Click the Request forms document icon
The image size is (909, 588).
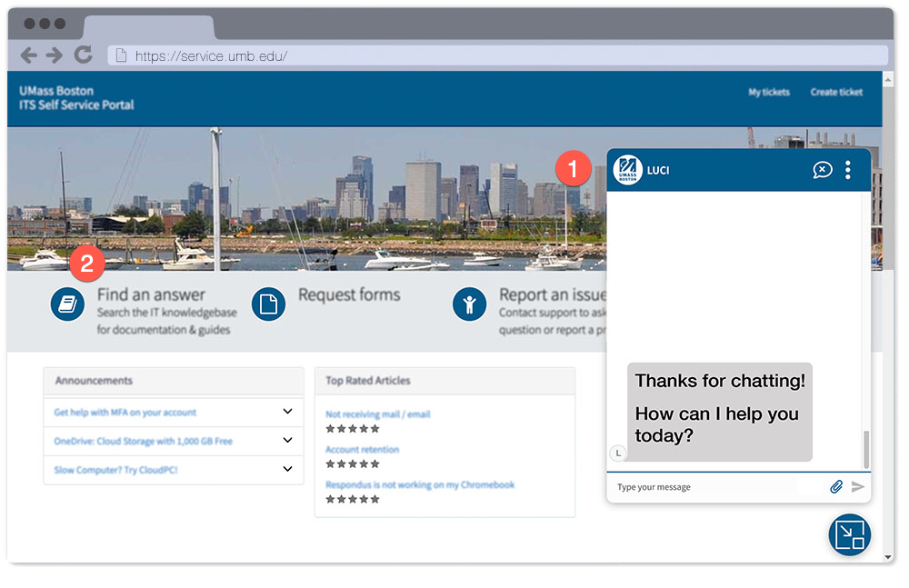[269, 304]
